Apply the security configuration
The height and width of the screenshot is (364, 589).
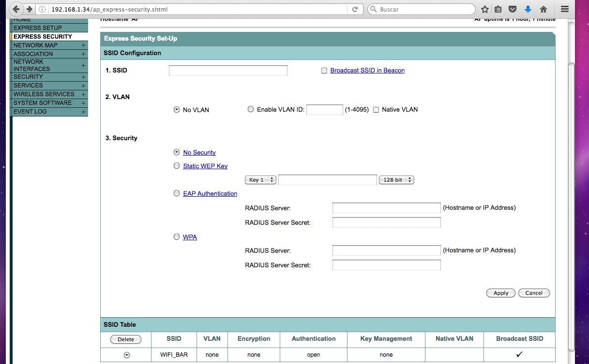[500, 293]
